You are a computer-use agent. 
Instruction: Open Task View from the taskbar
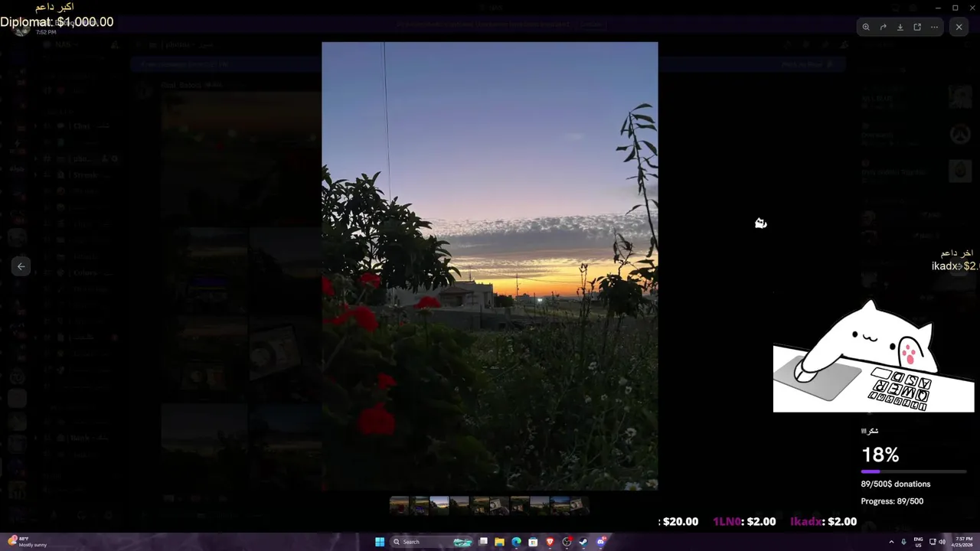[483, 542]
